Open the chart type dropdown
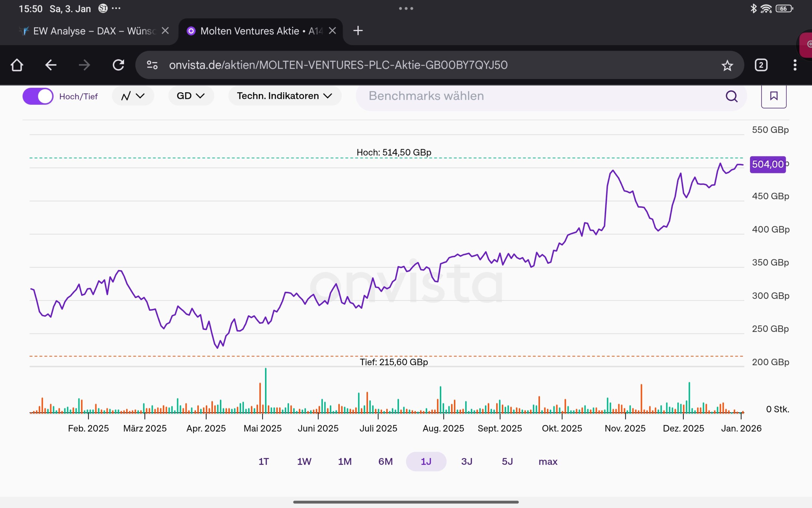The image size is (812, 508). tap(133, 96)
